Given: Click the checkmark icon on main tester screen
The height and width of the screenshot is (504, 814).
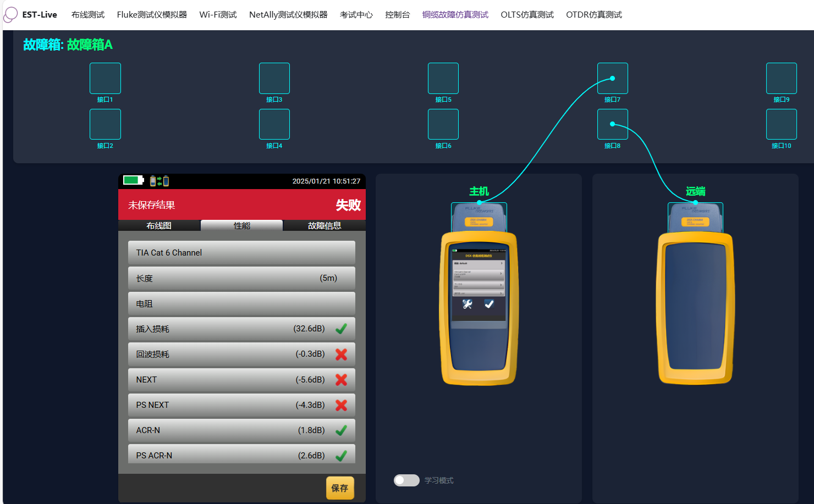Looking at the screenshot, I should click(489, 304).
